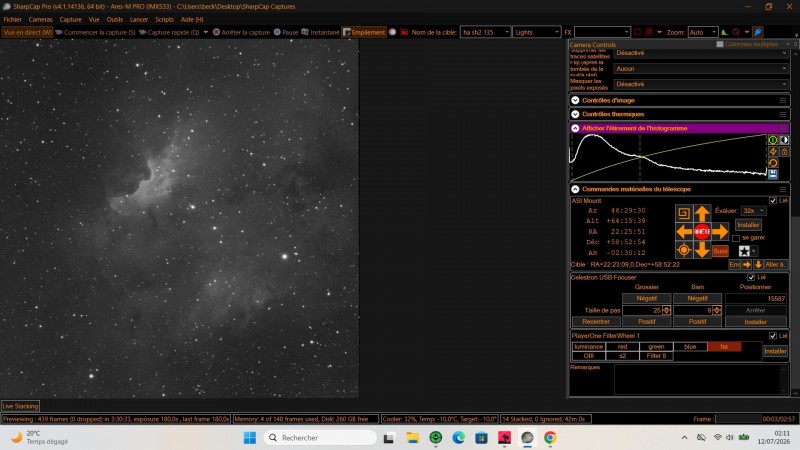The image size is (800, 450).
Task: Click the FilterWheel Installer button
Action: coord(775,351)
